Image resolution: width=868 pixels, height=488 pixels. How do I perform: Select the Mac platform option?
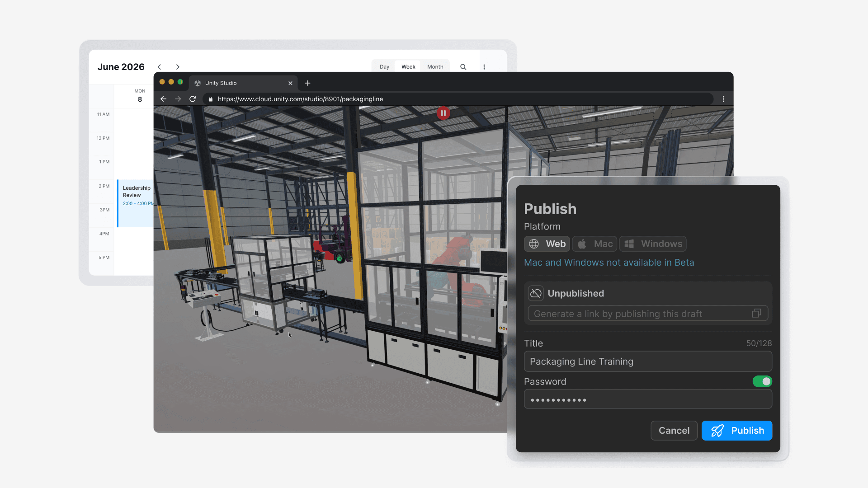click(x=594, y=244)
